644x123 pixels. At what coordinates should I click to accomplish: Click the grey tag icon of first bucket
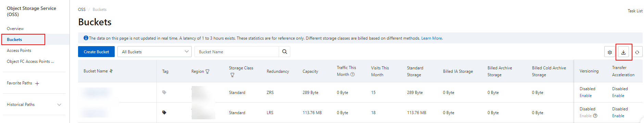(164, 92)
